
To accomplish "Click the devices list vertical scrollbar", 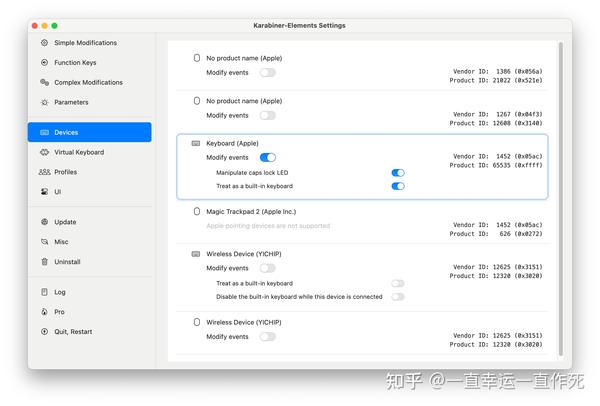I will (561, 199).
